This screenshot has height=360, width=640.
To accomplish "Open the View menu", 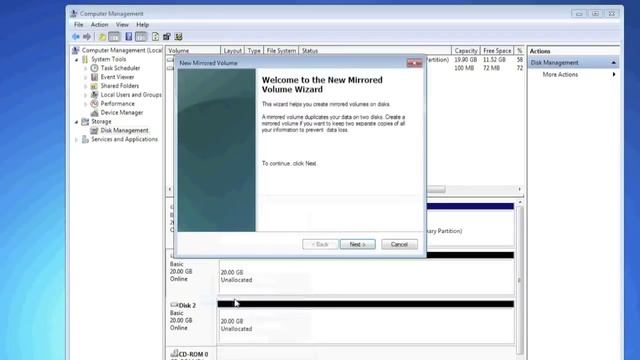I will click(122, 25).
